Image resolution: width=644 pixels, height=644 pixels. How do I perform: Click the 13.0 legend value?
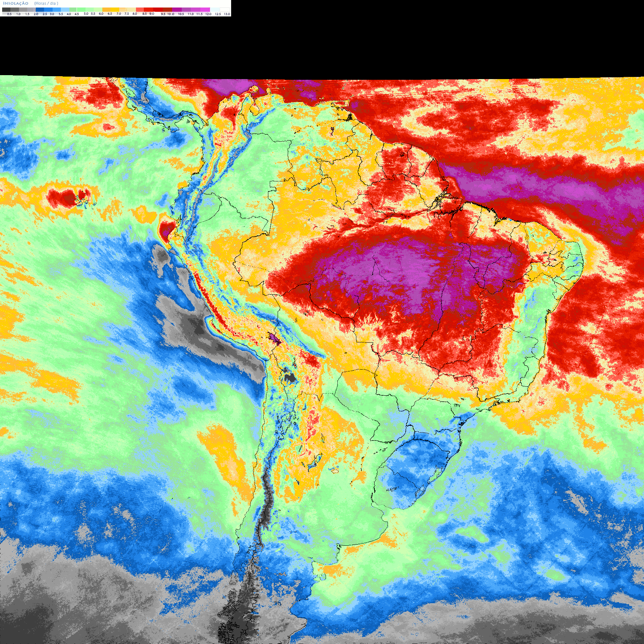(x=227, y=14)
